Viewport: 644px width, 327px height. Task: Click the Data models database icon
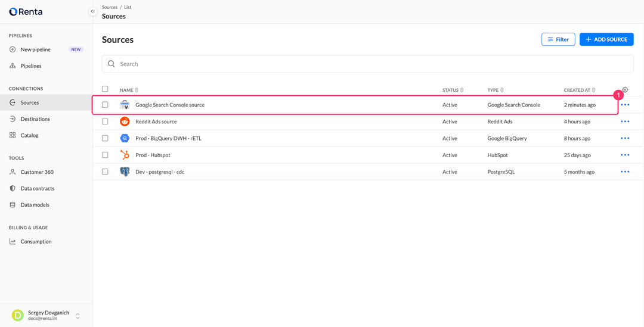point(13,205)
